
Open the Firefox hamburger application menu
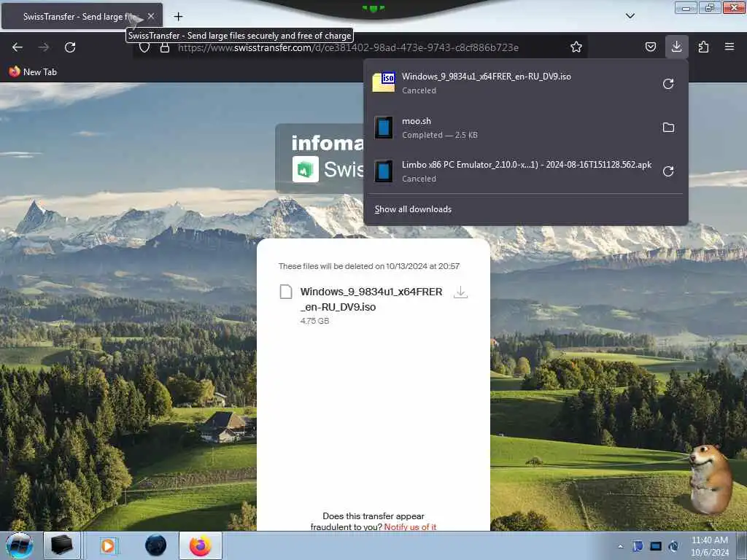tap(729, 47)
